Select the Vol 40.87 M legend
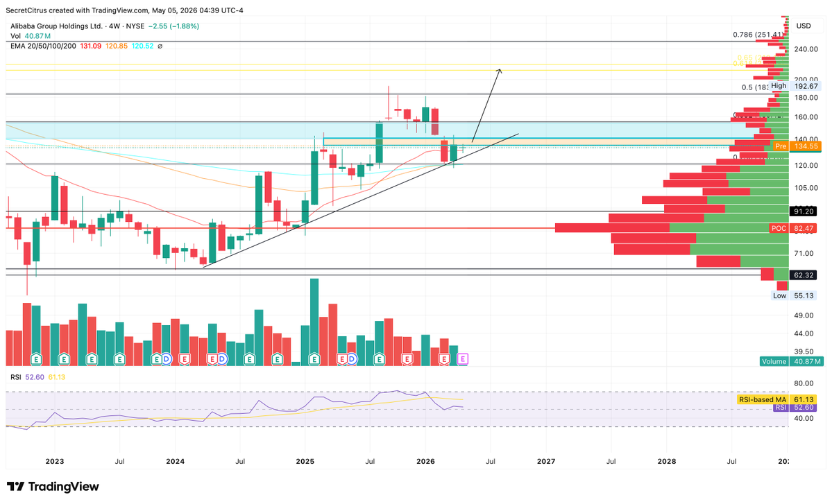This screenshot has width=832, height=504. click(31, 36)
